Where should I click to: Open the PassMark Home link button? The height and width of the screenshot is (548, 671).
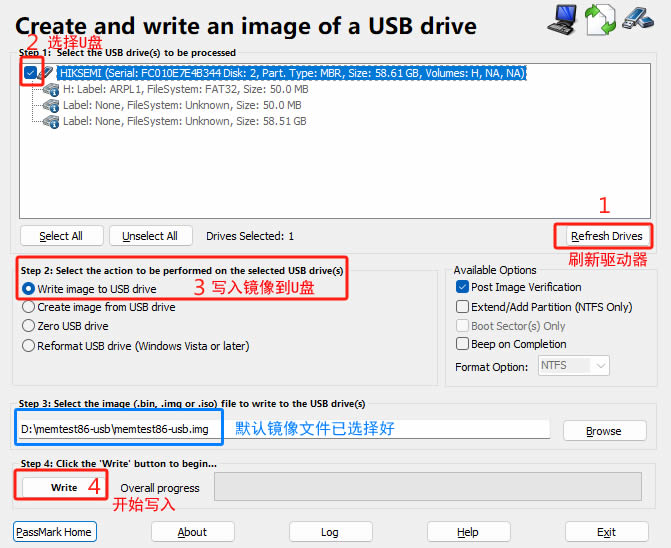tap(55, 532)
